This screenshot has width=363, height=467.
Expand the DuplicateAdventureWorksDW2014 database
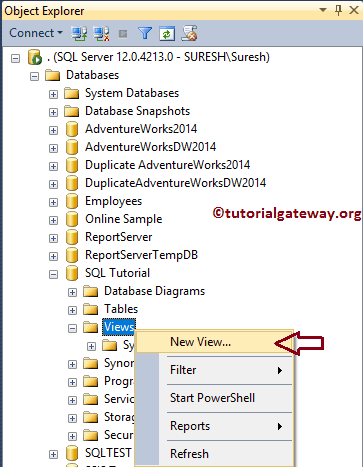click(x=53, y=185)
